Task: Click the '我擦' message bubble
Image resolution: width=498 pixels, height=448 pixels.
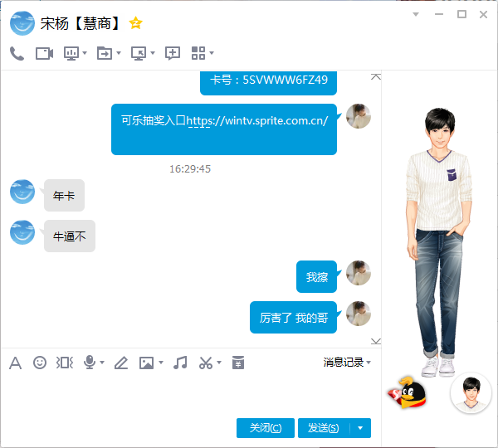Action: click(x=316, y=276)
